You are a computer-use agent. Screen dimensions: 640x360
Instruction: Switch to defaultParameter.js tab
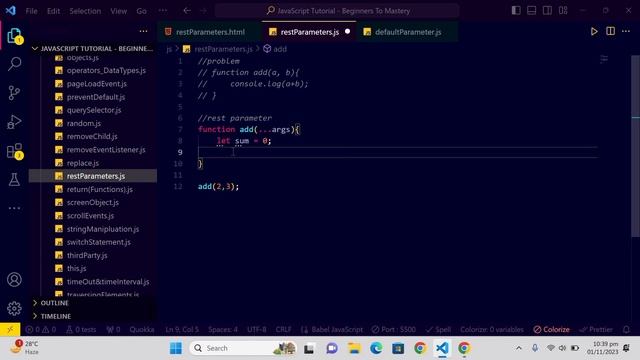coord(407,32)
